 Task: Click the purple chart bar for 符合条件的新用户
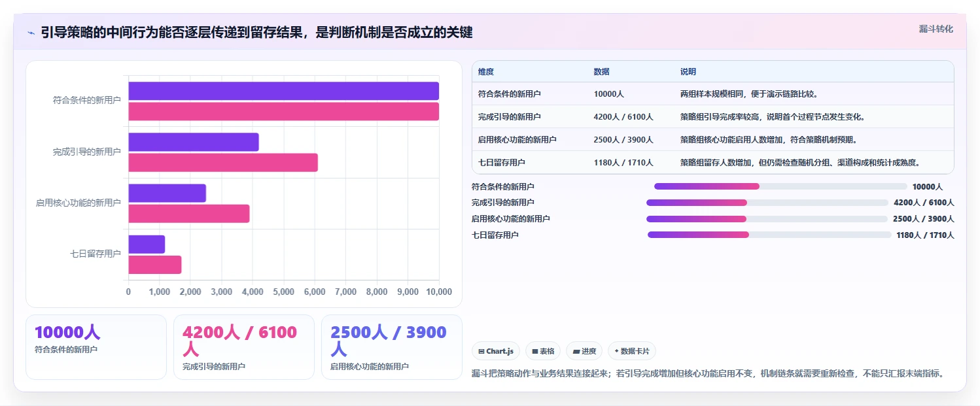[283, 91]
